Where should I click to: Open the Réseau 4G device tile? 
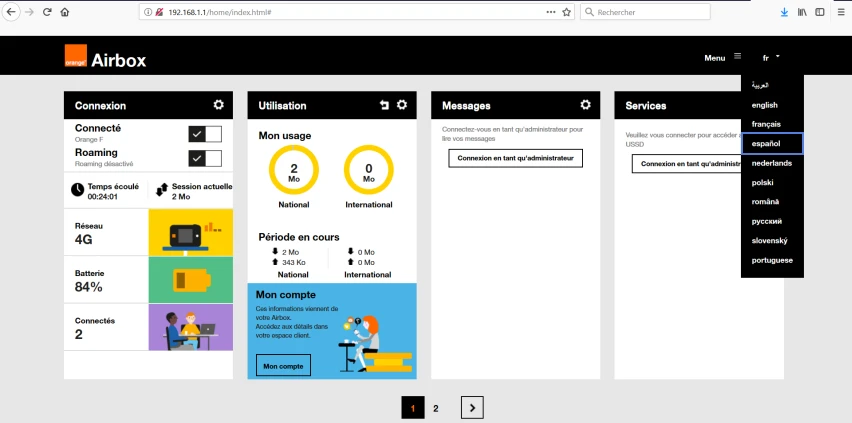[x=191, y=232]
